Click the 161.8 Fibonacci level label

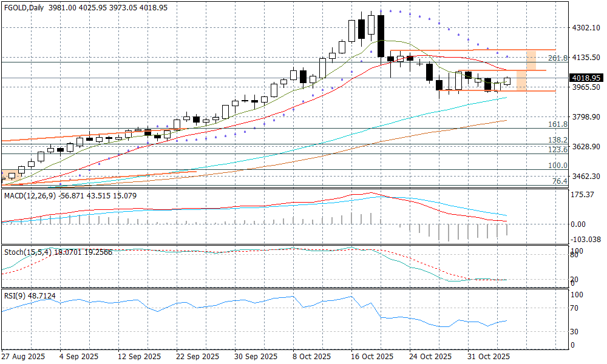pos(557,124)
